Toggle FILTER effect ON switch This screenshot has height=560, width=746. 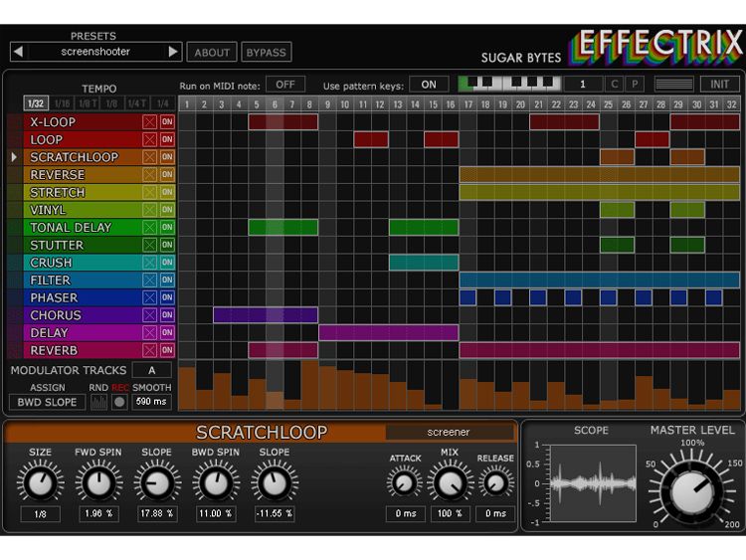[x=167, y=280]
